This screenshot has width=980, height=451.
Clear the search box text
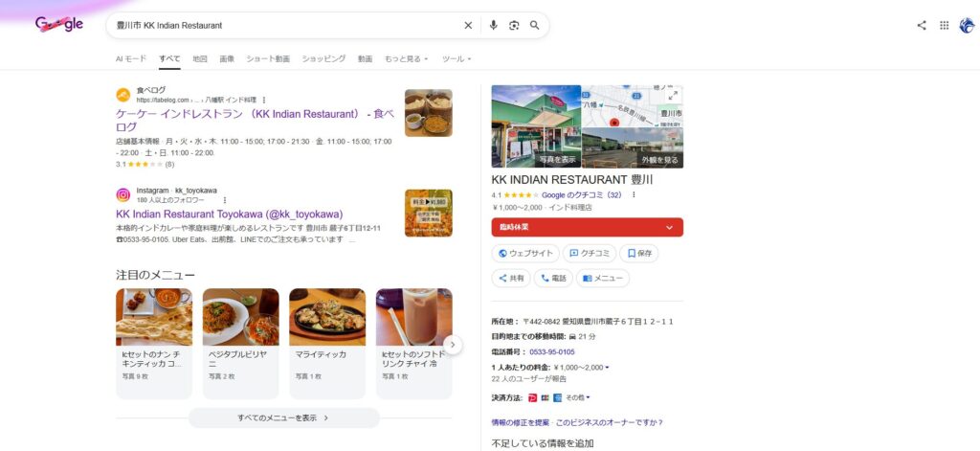(468, 26)
